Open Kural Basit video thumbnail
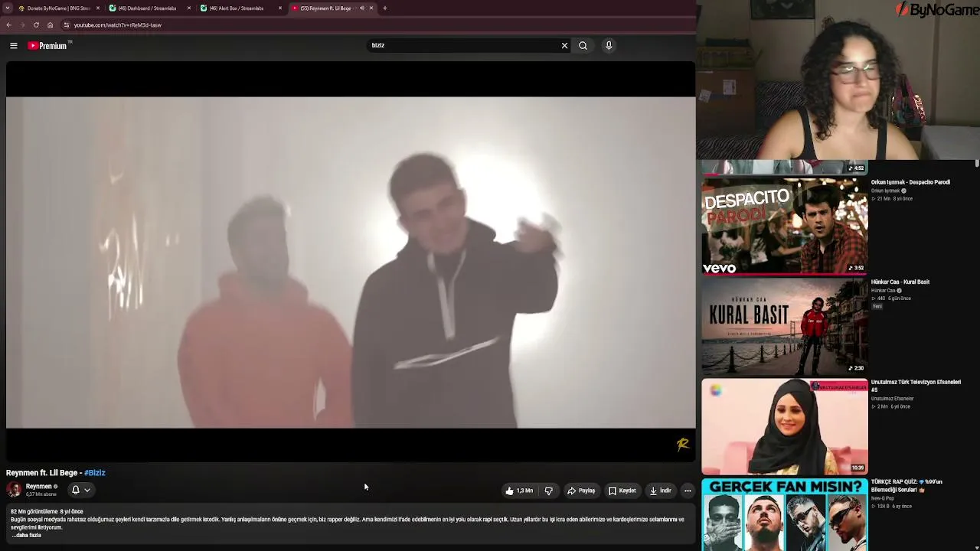 [x=785, y=327]
